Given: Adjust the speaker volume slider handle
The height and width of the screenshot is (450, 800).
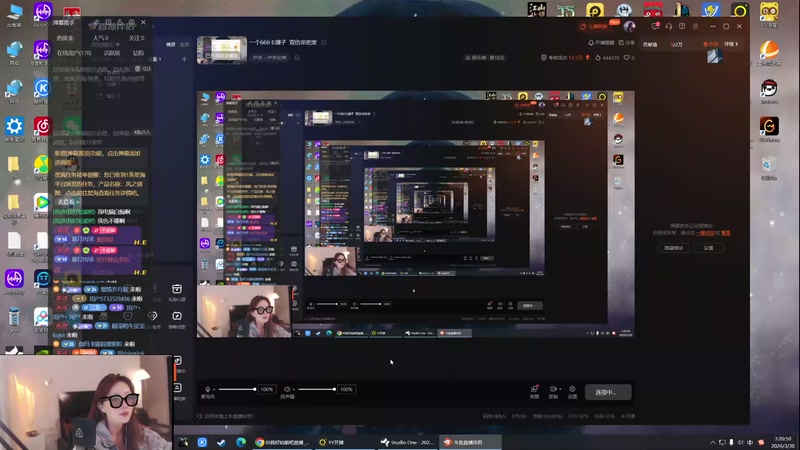Looking at the screenshot, I should (x=334, y=389).
